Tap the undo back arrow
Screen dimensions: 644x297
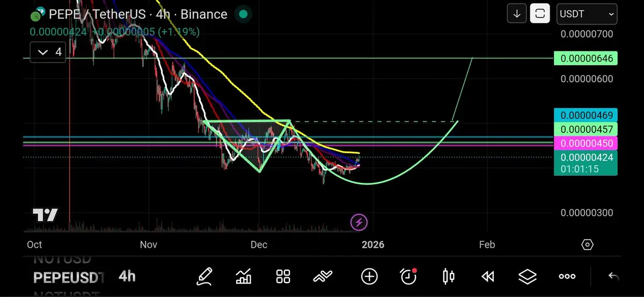coord(613,276)
